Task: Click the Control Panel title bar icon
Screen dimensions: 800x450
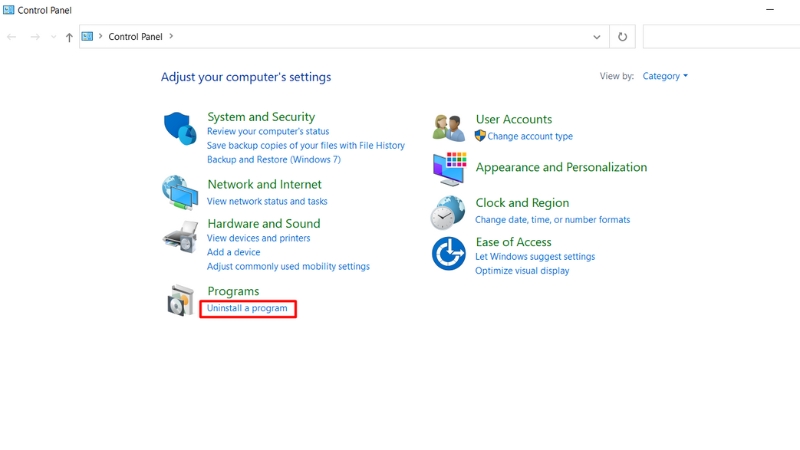Action: 9,10
